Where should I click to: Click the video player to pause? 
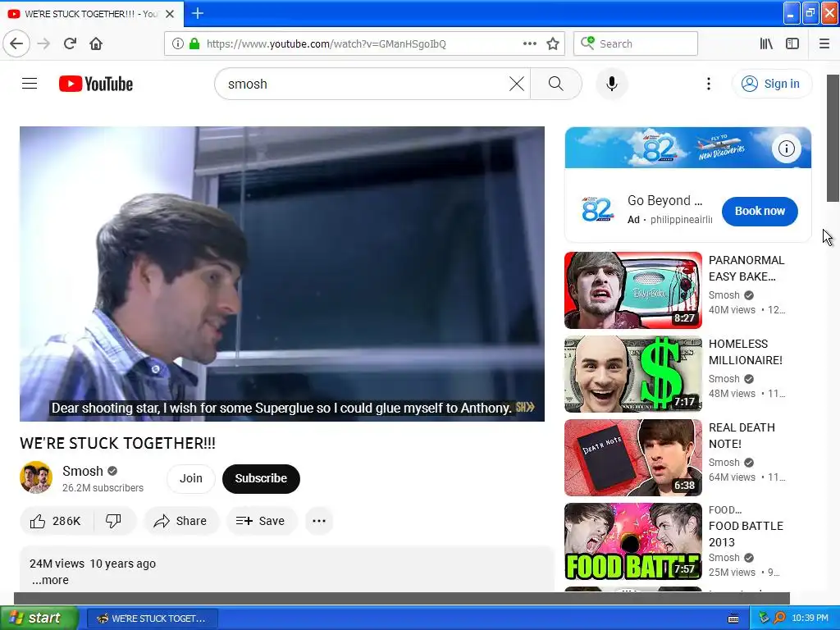click(x=282, y=274)
